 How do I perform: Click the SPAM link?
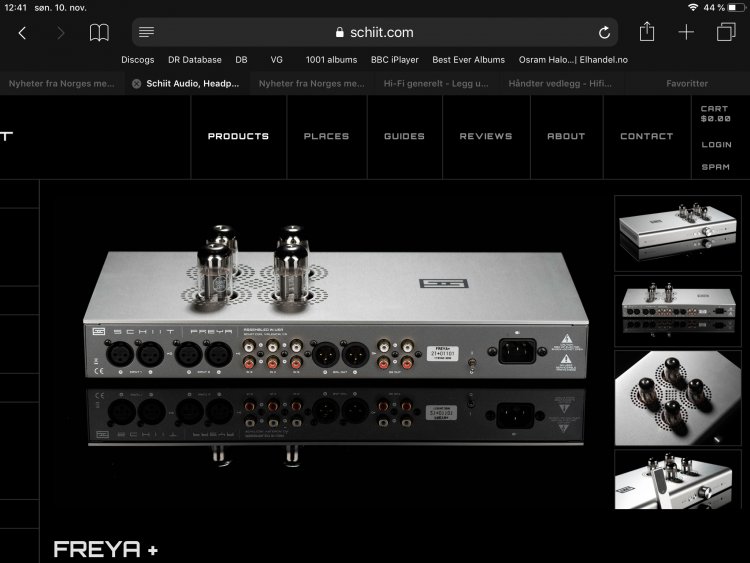pos(716,167)
